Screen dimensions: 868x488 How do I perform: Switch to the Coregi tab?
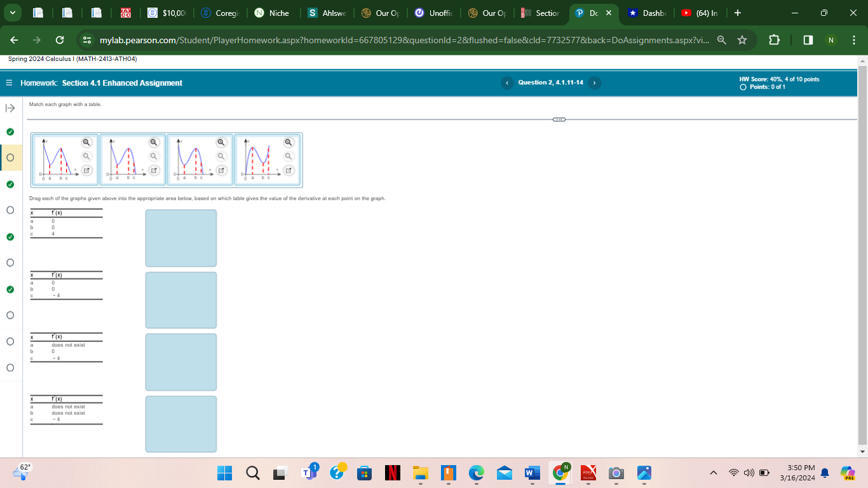pyautogui.click(x=220, y=13)
